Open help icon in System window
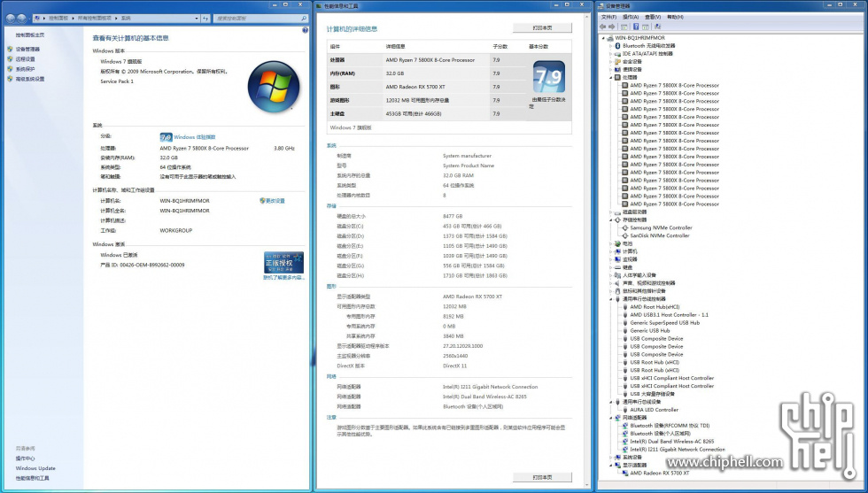 tap(305, 30)
